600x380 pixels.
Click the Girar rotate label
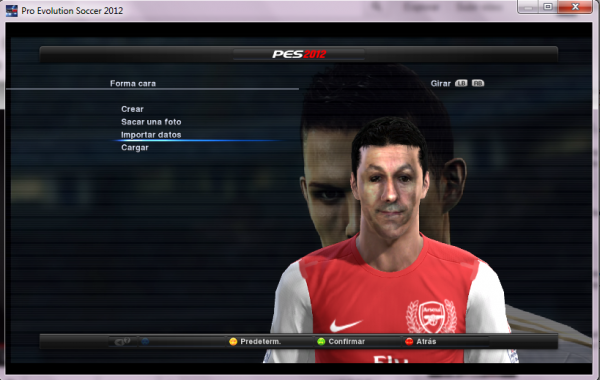[441, 83]
